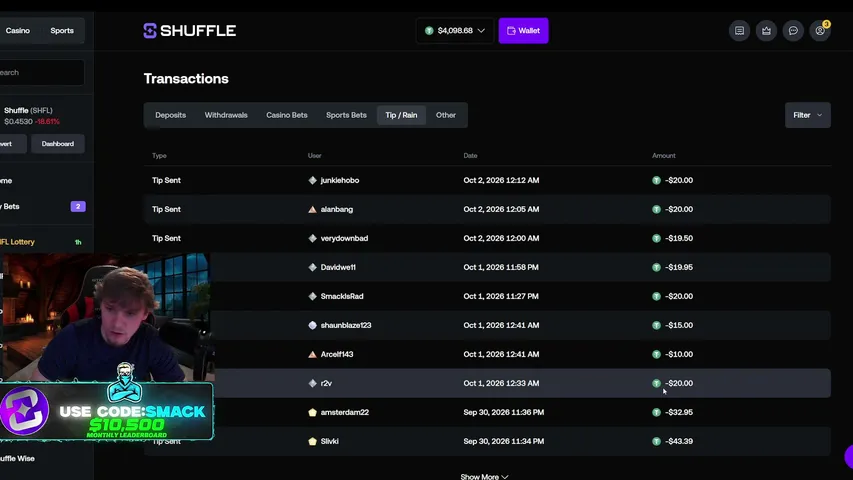Click rank icon next to Slivki
Image resolution: width=853 pixels, height=480 pixels.
tap(312, 441)
